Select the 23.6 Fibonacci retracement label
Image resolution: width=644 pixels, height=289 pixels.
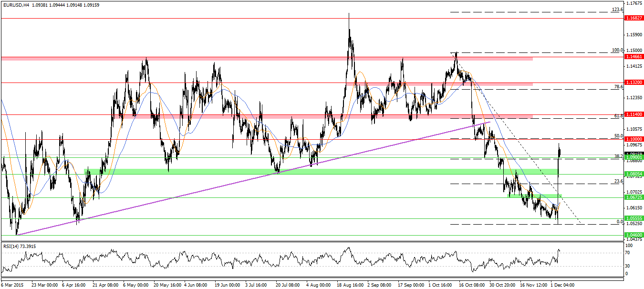(618, 181)
